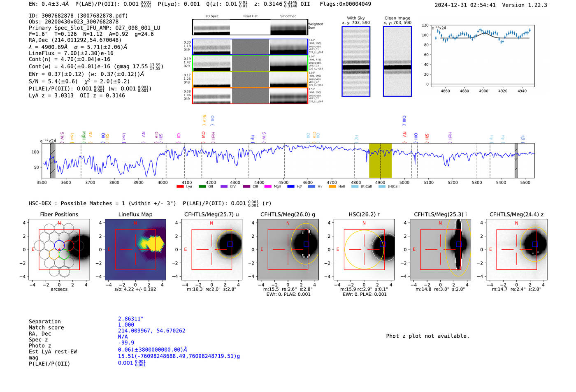Click the m:14.7 re:2.4" caption under z image
Screen dimensions: 576x392
[x=516, y=289]
